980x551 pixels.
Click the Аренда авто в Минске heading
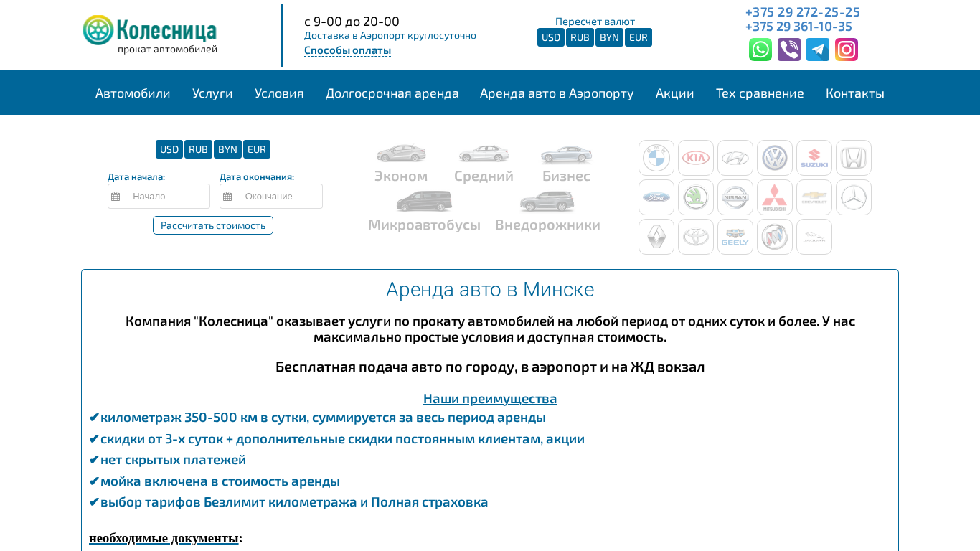490,289
